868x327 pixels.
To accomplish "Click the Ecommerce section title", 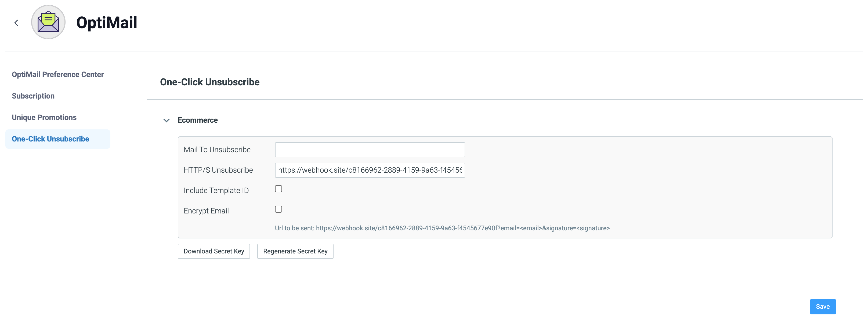I will click(197, 120).
